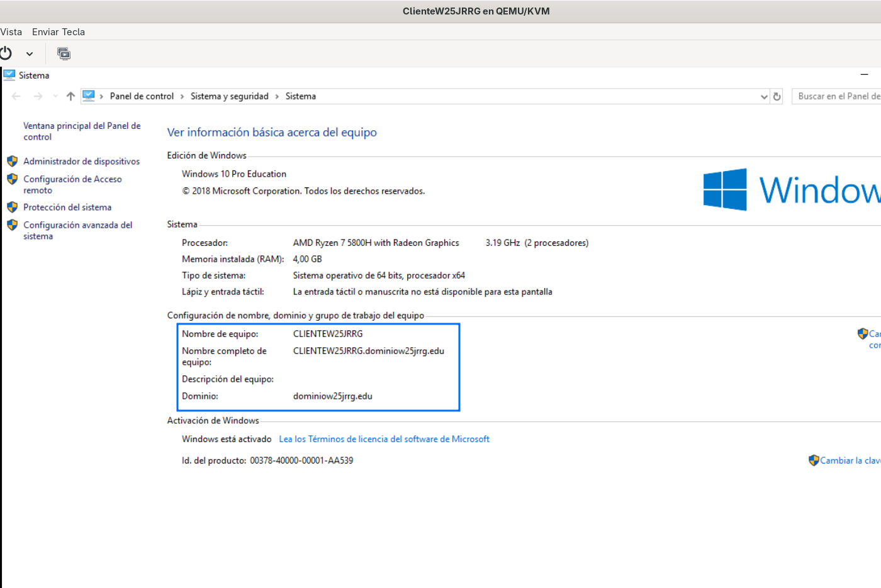
Task: Click the Lápiz y entrada táctil label
Action: tap(223, 292)
